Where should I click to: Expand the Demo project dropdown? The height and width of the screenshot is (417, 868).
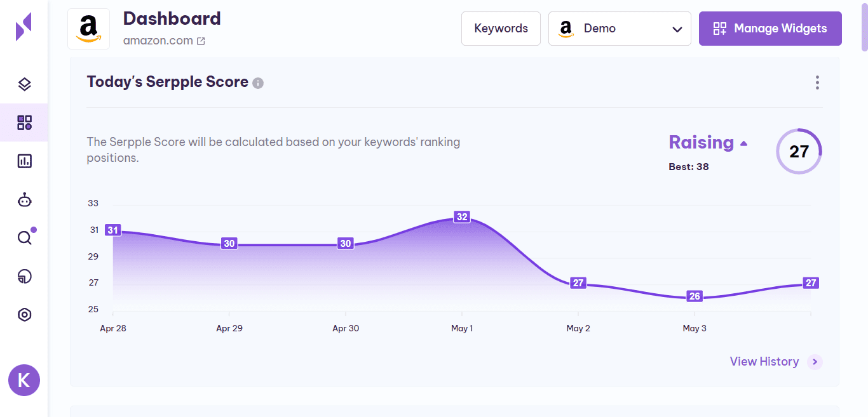[x=620, y=29]
